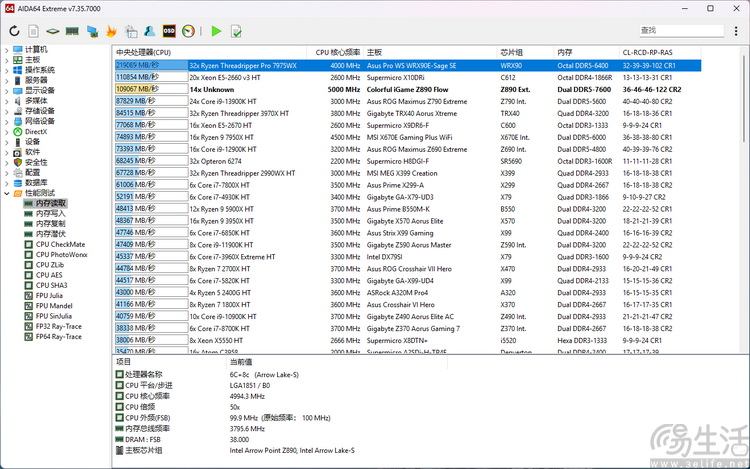The width and height of the screenshot is (750, 469).
Task: Expand the 多媒体 tree node arrow
Action: point(7,101)
